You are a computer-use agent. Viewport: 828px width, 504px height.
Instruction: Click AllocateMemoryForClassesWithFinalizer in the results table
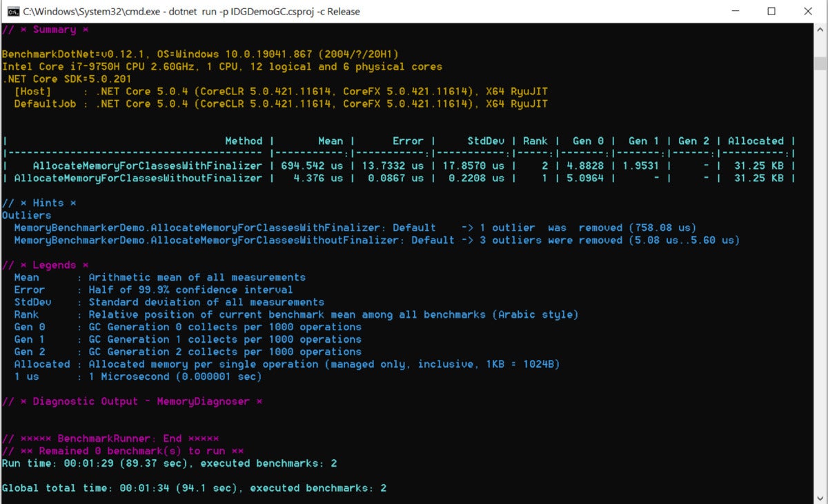pyautogui.click(x=148, y=166)
